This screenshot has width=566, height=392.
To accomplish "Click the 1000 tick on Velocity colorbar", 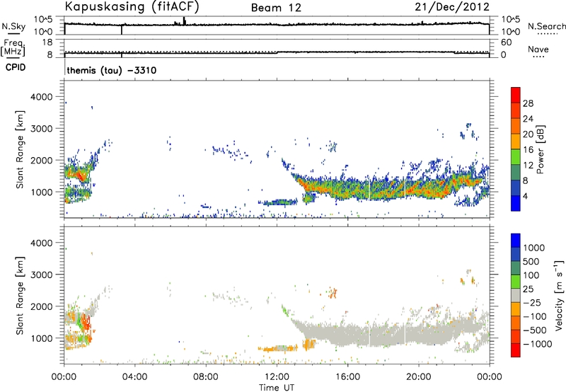I will (x=533, y=248).
